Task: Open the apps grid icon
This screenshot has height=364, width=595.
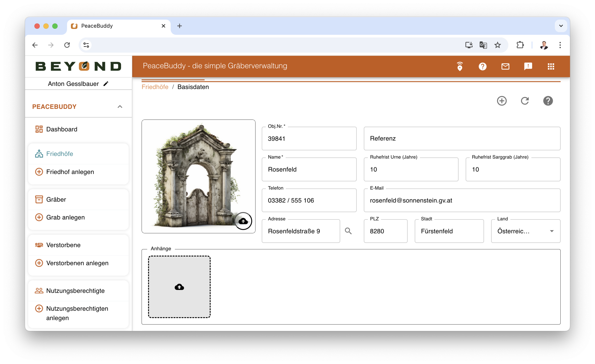Action: (551, 66)
